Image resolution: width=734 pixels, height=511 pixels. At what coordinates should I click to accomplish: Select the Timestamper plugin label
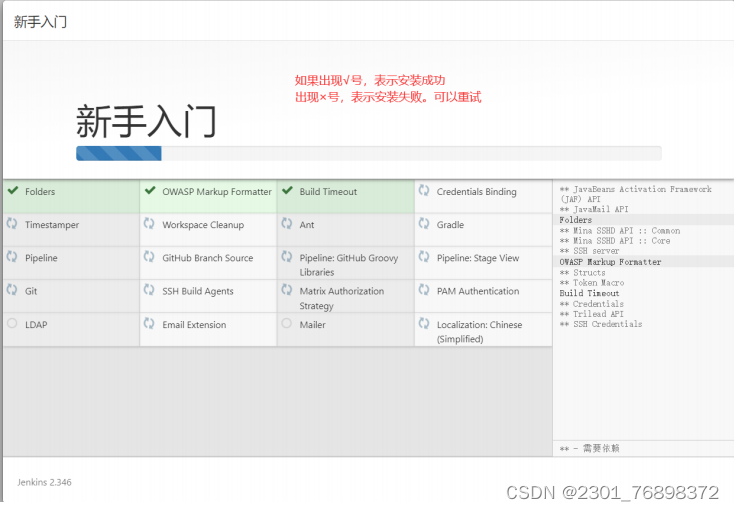click(52, 225)
